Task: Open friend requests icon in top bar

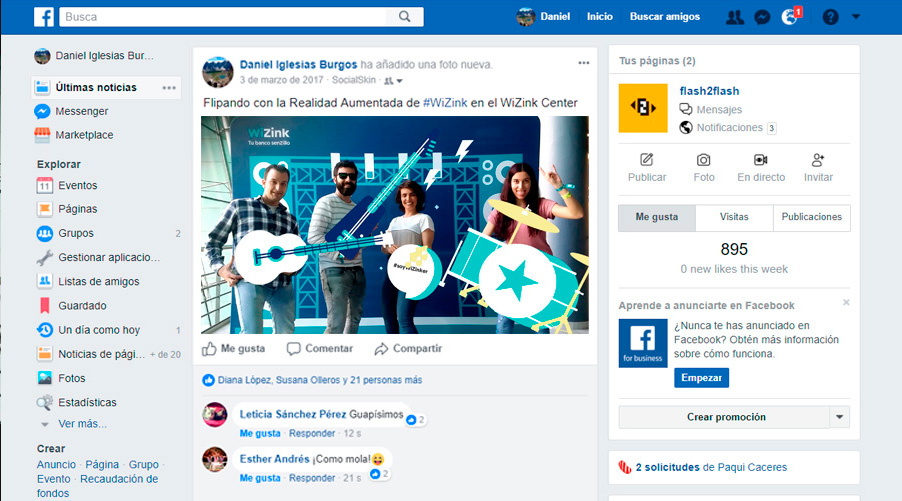Action: tap(735, 17)
